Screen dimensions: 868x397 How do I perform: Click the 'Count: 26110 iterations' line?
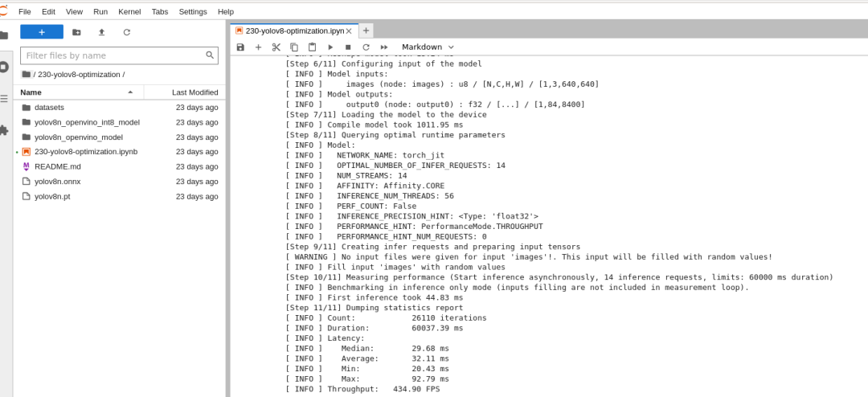[386, 317]
